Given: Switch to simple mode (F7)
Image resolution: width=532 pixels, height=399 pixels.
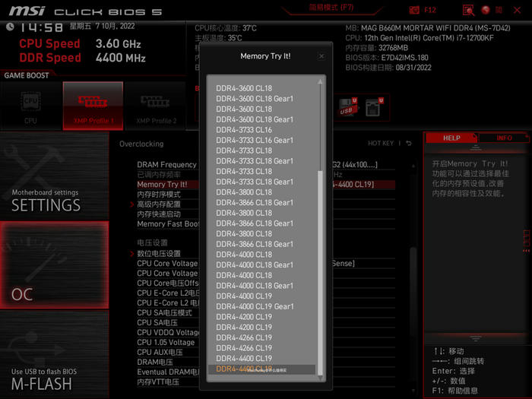Looking at the screenshot, I should 331,8.
